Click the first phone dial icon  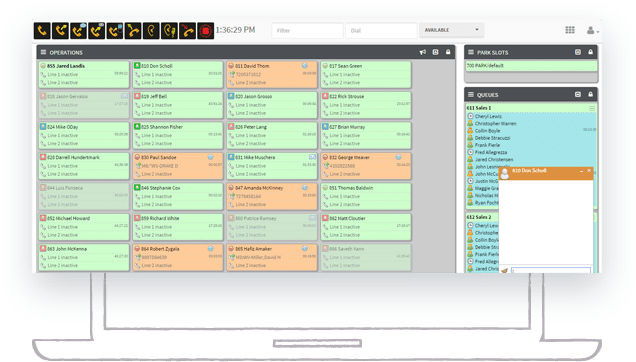click(x=42, y=30)
